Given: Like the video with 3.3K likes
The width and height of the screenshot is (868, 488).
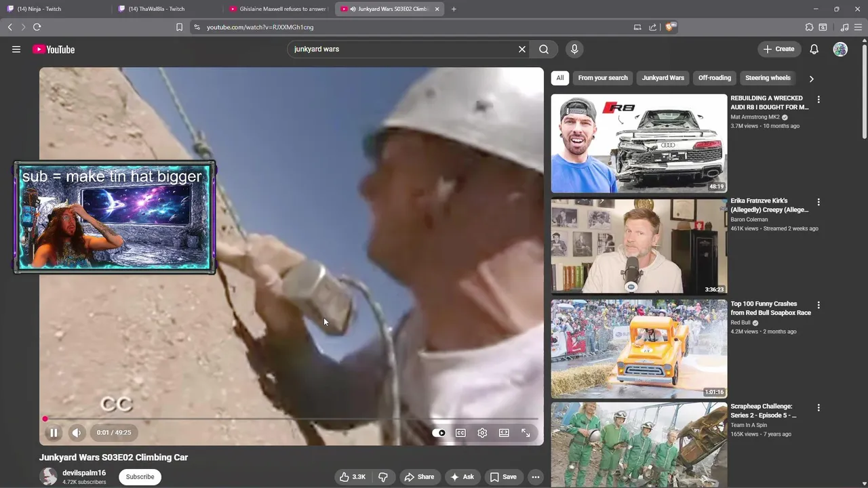Looking at the screenshot, I should 353,476.
